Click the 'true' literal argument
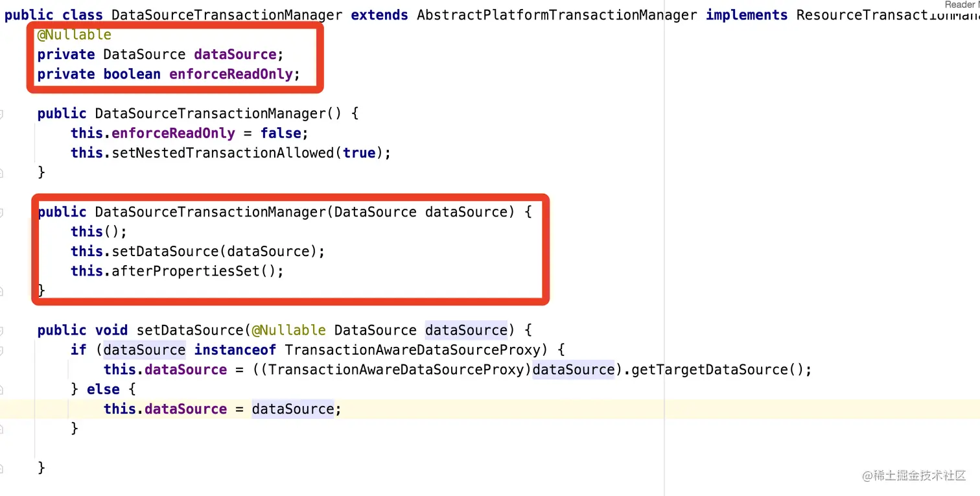The height and width of the screenshot is (496, 980). [359, 153]
